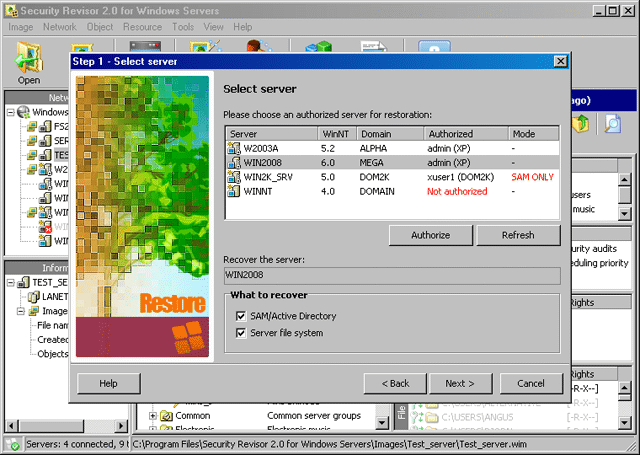Select the WIN2008 server row icon
The width and height of the screenshot is (640, 455).
pyautogui.click(x=235, y=162)
